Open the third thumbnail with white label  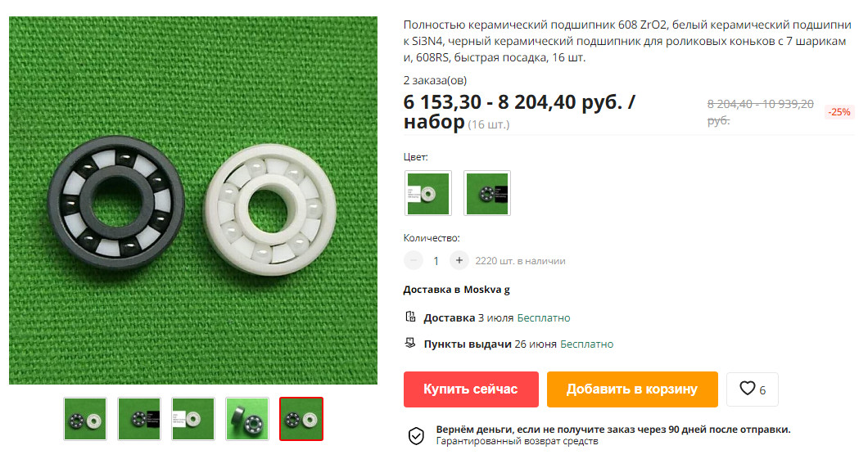point(193,419)
